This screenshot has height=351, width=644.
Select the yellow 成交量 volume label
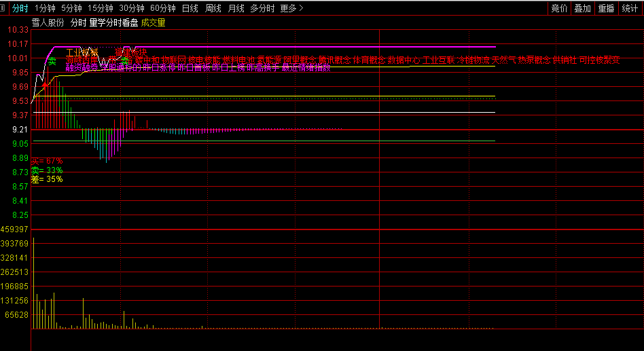point(153,22)
